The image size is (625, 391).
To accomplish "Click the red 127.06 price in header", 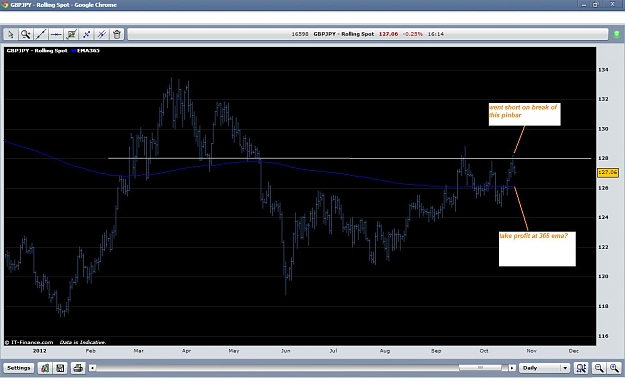I will click(388, 34).
